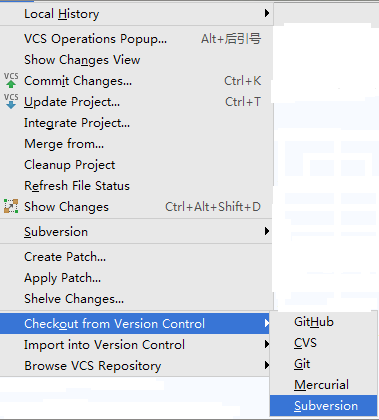379x420 pixels.
Task: Checkout from GitHub in submenu
Action: 323,322
